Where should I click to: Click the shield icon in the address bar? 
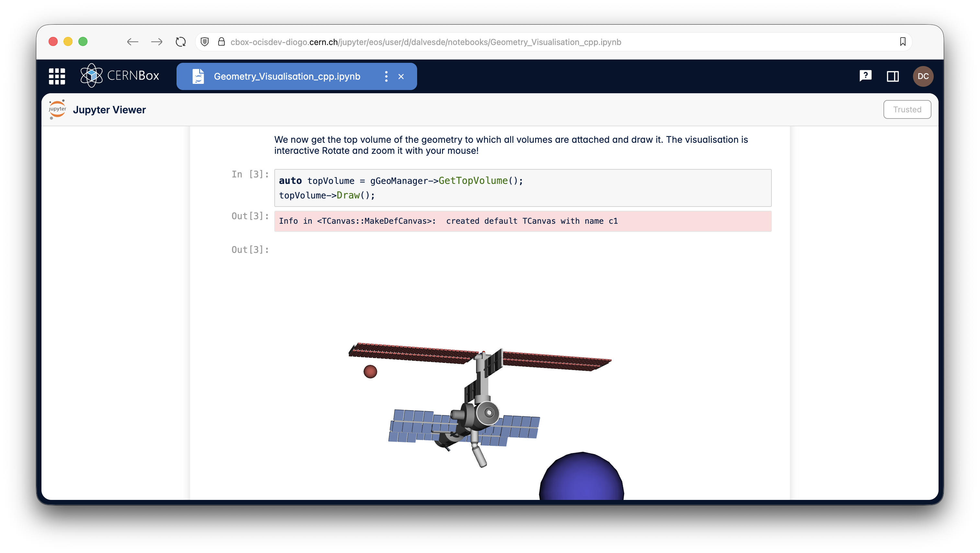[x=205, y=42]
